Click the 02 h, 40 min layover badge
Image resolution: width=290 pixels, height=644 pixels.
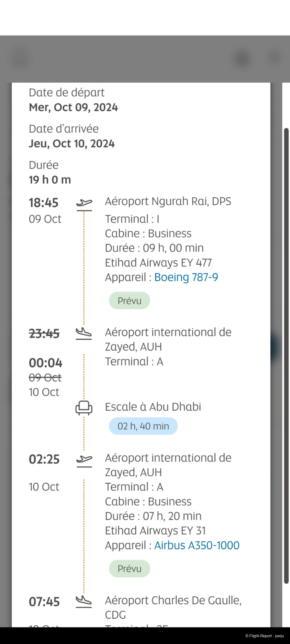(143, 426)
